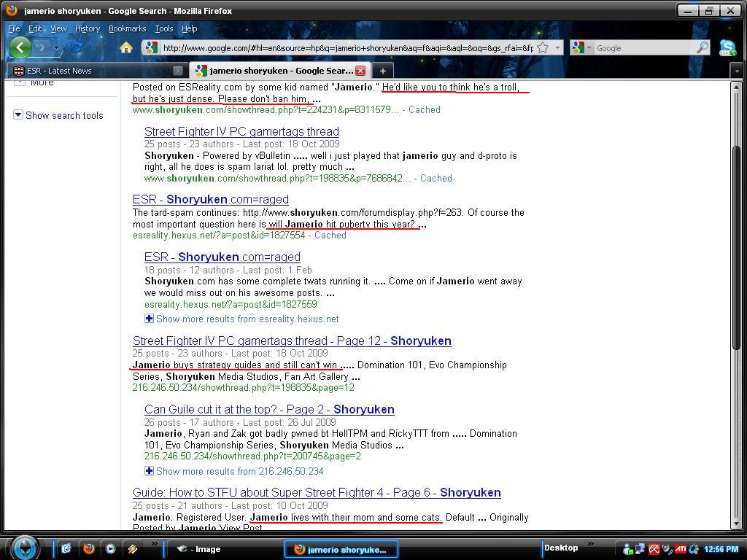
Task: Reload the page with the refresh icon
Action: pos(76,48)
